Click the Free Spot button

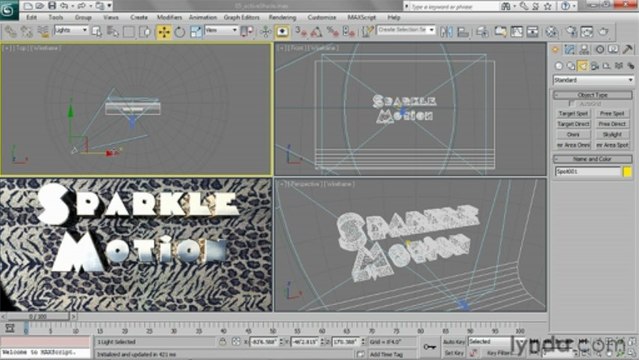pos(612,114)
